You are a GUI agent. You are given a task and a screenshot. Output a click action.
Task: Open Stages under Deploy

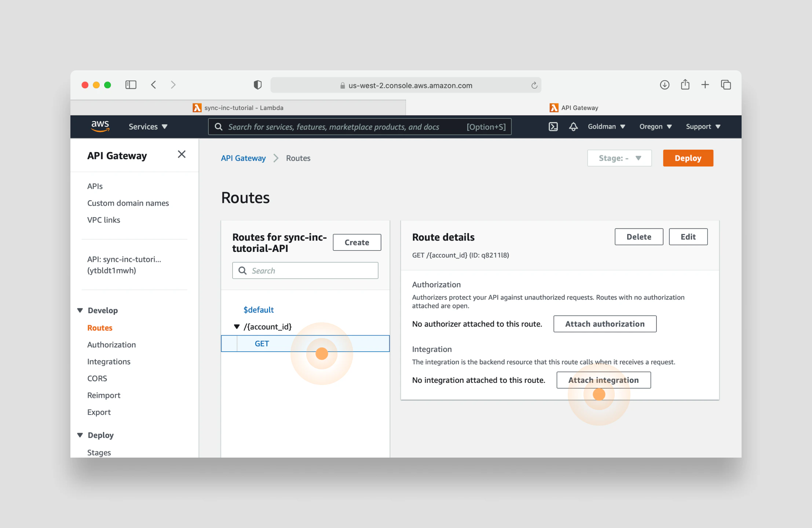(99, 452)
